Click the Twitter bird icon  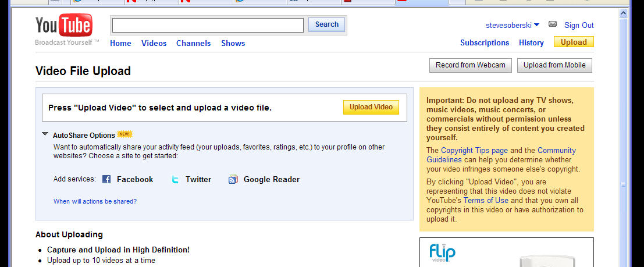coord(175,179)
